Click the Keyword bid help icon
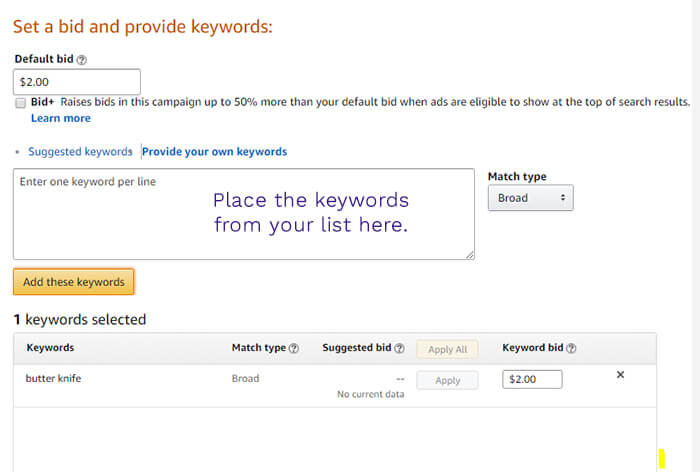Viewport: 700px width, 472px height. pos(571,349)
